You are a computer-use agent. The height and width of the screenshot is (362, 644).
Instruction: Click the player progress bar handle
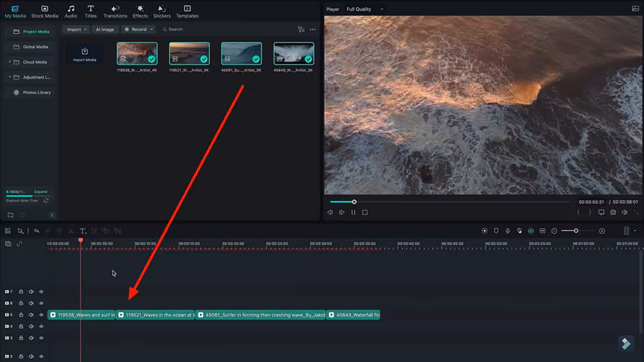pos(354,202)
